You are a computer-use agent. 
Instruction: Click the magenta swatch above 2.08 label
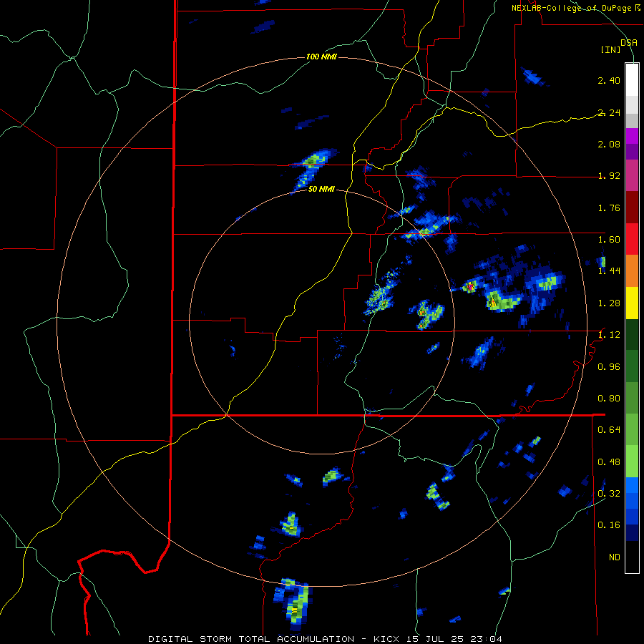point(632,136)
